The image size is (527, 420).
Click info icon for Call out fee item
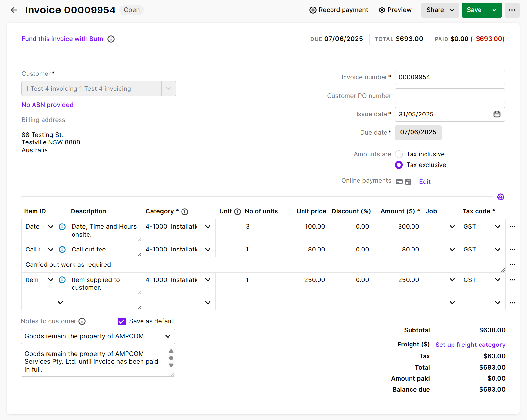coord(62,250)
